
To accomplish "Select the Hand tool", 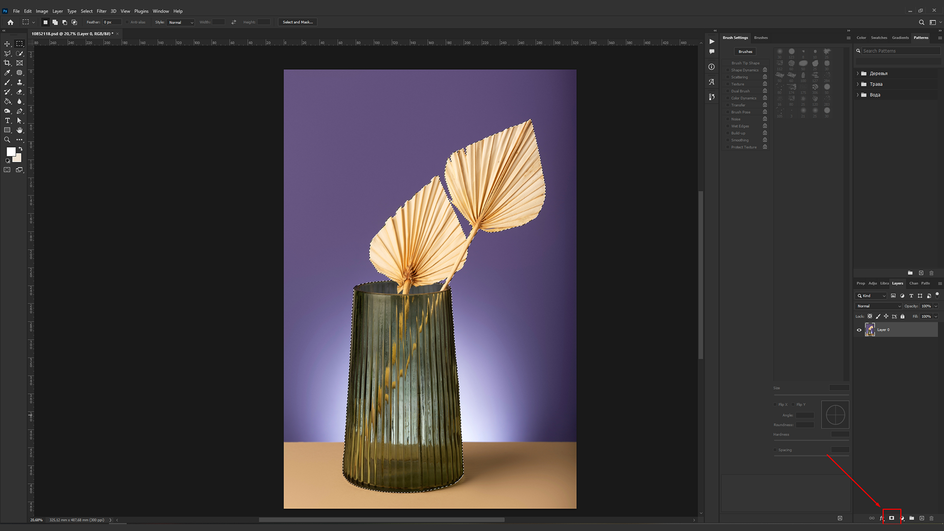I will point(19,130).
